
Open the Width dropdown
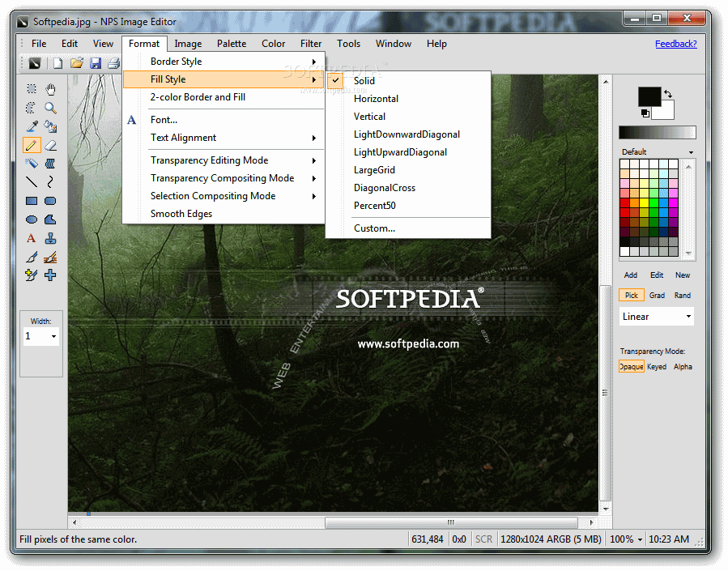pyautogui.click(x=54, y=336)
